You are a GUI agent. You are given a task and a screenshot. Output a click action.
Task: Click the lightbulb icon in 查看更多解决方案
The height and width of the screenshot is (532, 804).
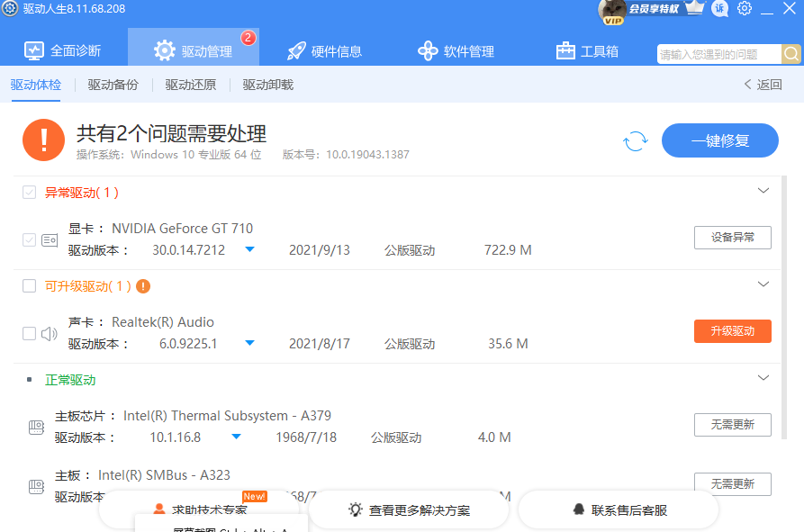[x=355, y=509]
